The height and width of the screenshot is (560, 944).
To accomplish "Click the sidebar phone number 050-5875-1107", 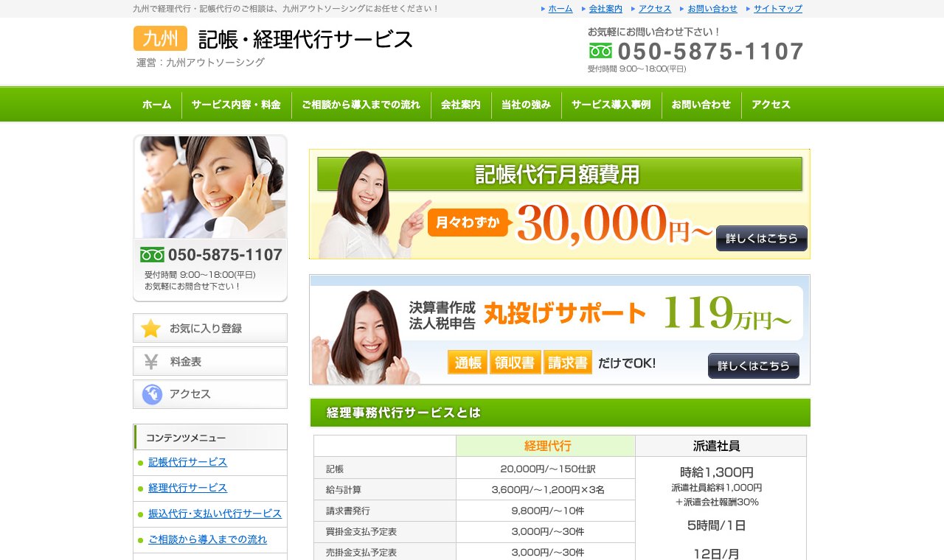I will click(225, 255).
